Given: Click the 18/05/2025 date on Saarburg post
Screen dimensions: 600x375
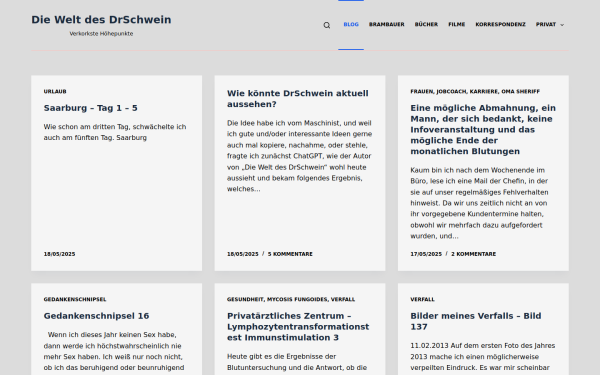Looking at the screenshot, I should pyautogui.click(x=59, y=254).
